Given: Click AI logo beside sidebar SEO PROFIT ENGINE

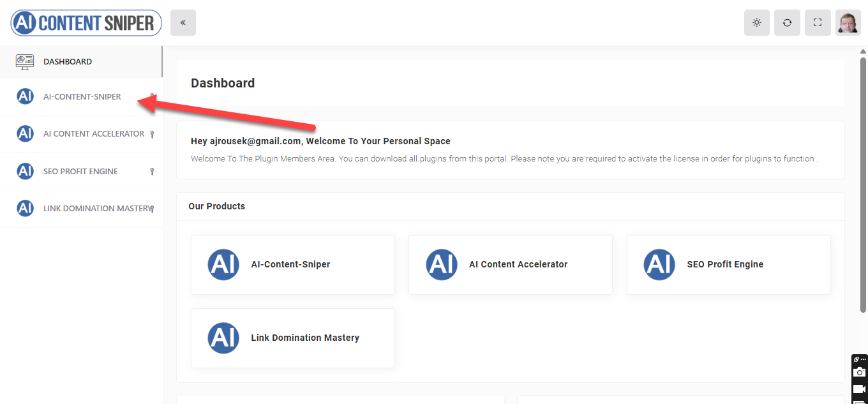Looking at the screenshot, I should click(x=25, y=171).
